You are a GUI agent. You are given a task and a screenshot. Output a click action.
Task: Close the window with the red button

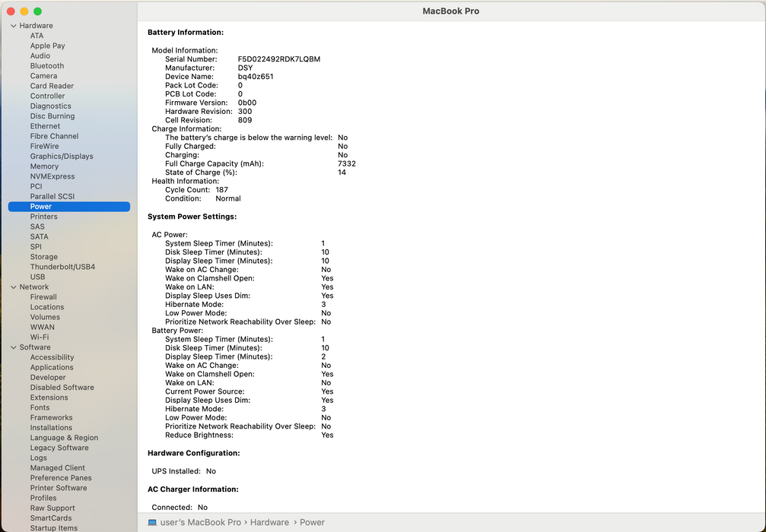pyautogui.click(x=11, y=11)
